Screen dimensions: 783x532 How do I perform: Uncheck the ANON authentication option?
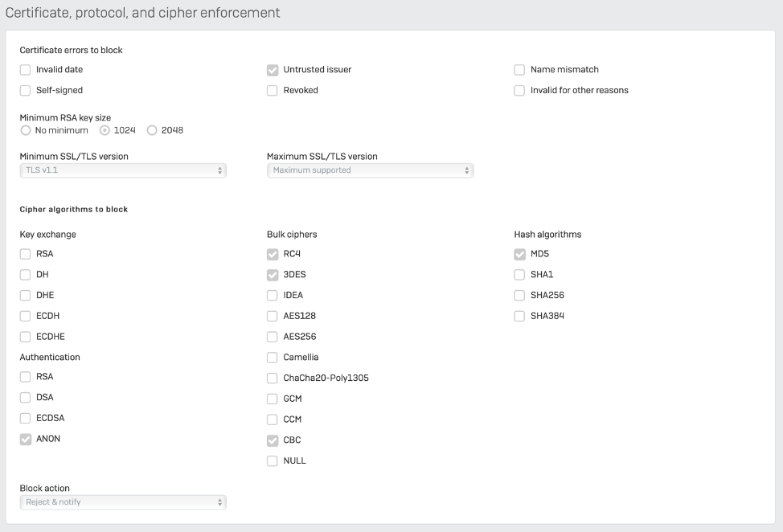(26, 439)
